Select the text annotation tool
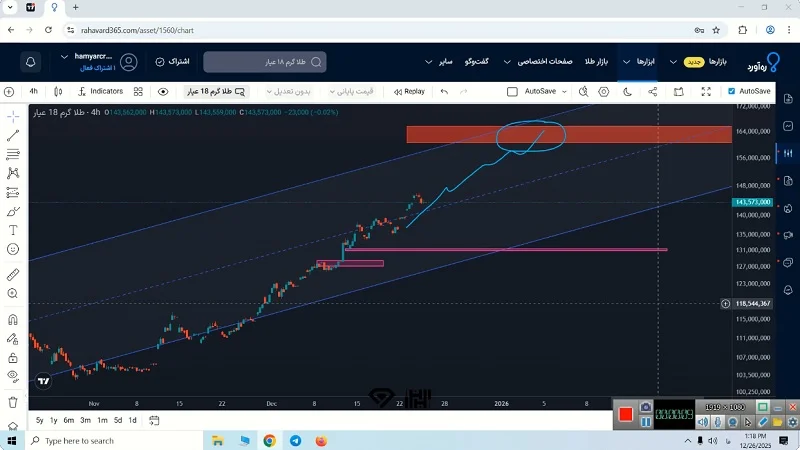This screenshot has width=800, height=450. (13, 230)
